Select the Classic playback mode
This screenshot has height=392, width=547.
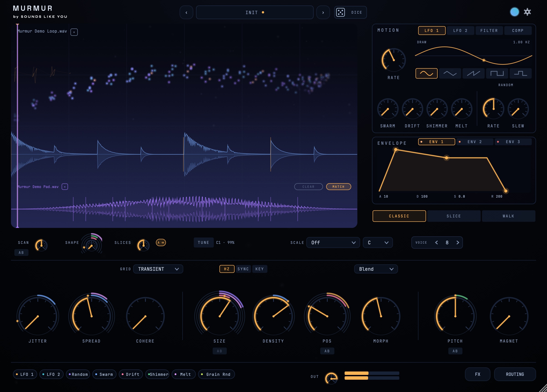tap(399, 216)
